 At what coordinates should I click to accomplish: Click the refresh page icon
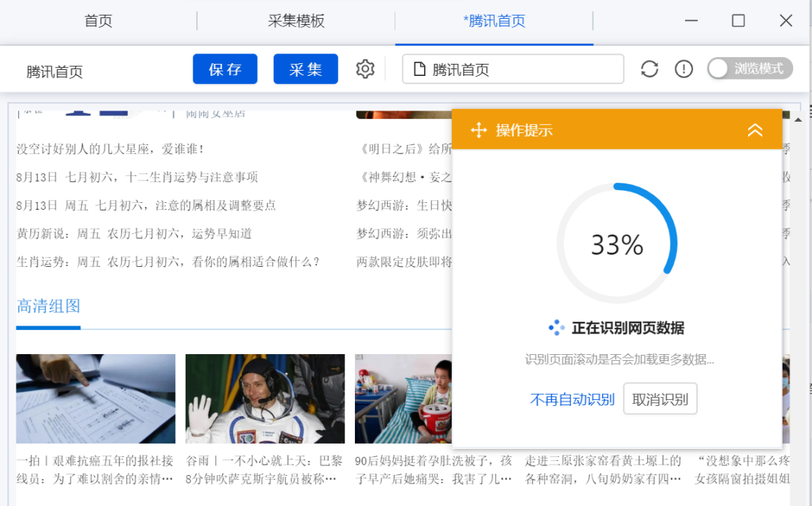[650, 69]
